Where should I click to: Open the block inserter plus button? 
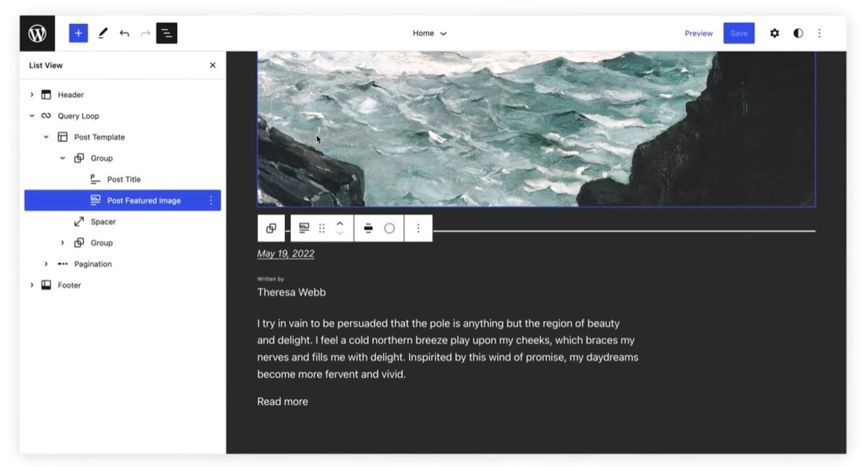coord(78,33)
